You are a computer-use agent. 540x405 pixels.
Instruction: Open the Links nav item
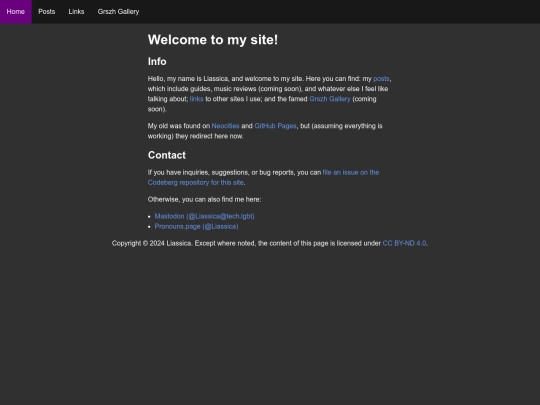(x=76, y=12)
